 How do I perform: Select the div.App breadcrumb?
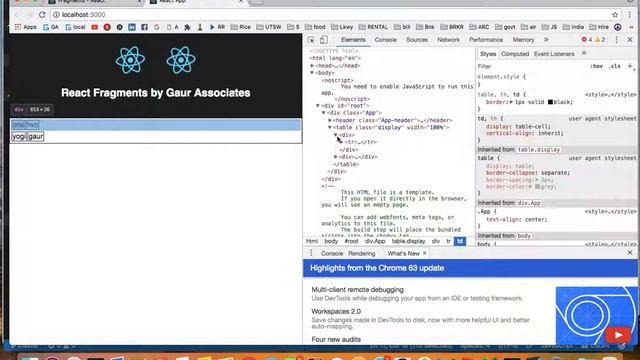tap(375, 241)
